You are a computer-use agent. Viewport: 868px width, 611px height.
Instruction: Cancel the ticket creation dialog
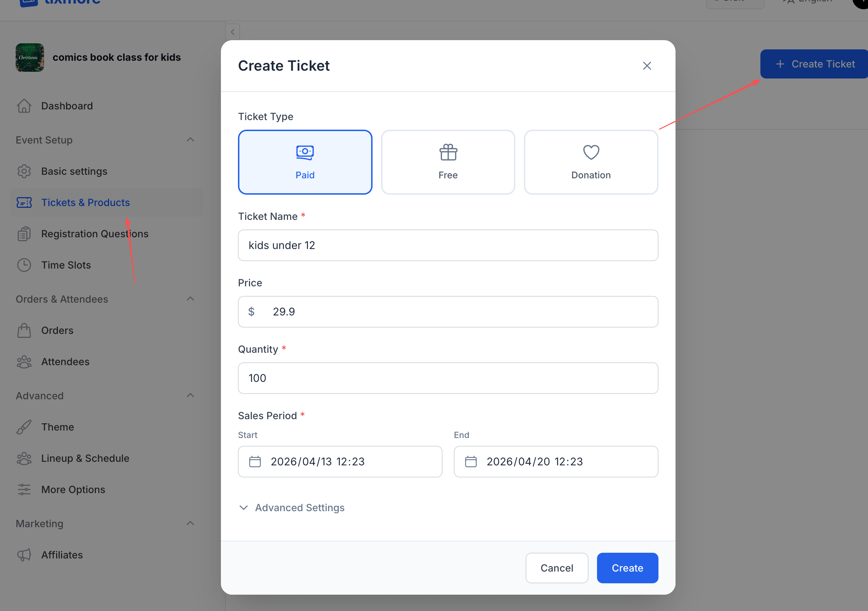tap(557, 568)
